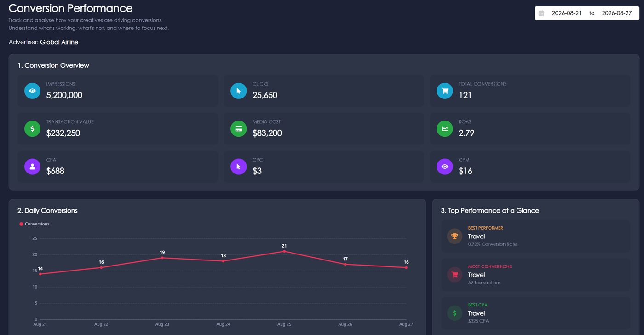Click the Most Conversions cart icon

pyautogui.click(x=454, y=275)
